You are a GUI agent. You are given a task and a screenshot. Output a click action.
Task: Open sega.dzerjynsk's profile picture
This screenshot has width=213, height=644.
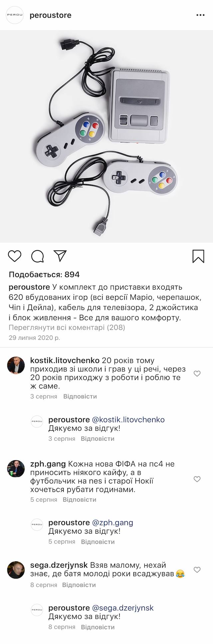point(16,570)
